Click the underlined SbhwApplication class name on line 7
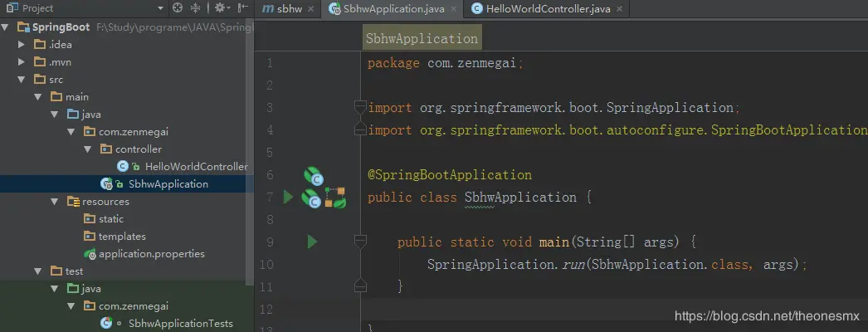 (x=520, y=197)
